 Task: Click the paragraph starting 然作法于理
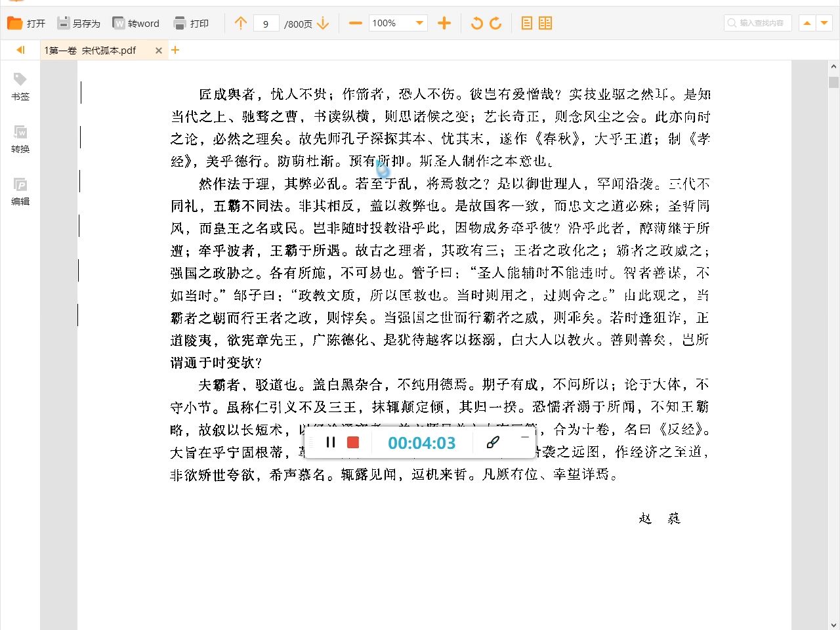click(x=440, y=273)
